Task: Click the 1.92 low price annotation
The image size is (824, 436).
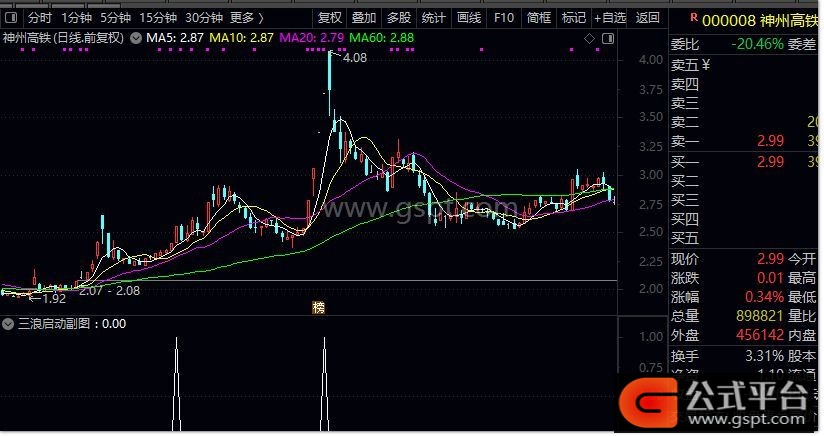Action: click(54, 299)
